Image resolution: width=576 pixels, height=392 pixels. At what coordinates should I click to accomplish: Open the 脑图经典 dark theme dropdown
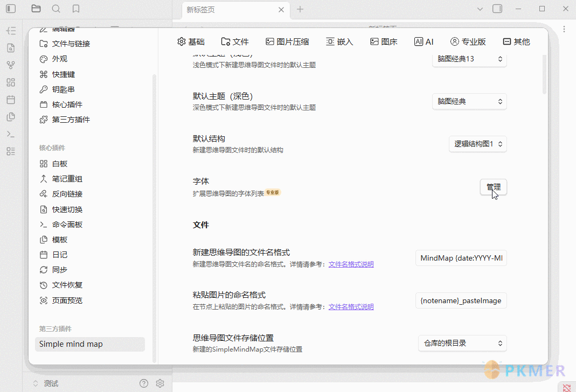tap(469, 102)
